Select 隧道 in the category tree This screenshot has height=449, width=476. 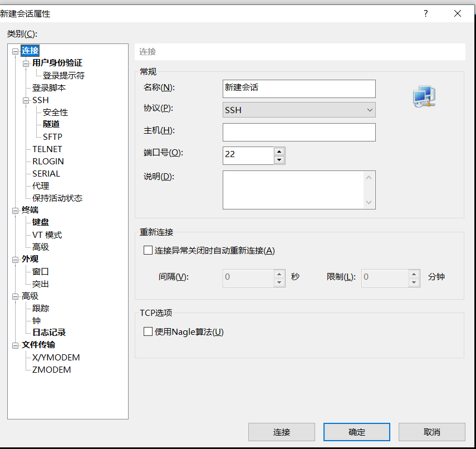click(x=51, y=124)
